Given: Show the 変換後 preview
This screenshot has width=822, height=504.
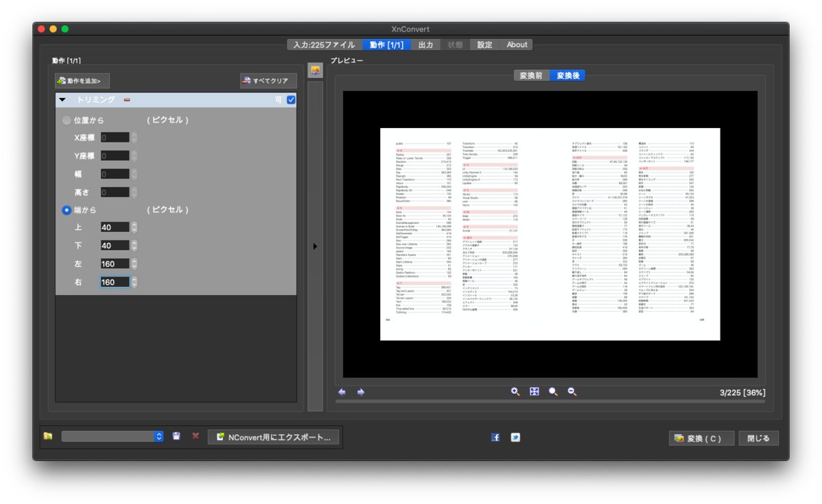Looking at the screenshot, I should pos(568,75).
